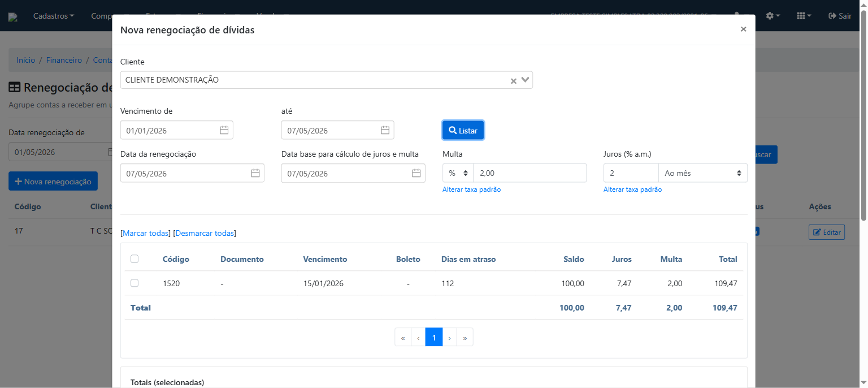
Task: Click the page vertical scrollbar
Action: pos(863,115)
